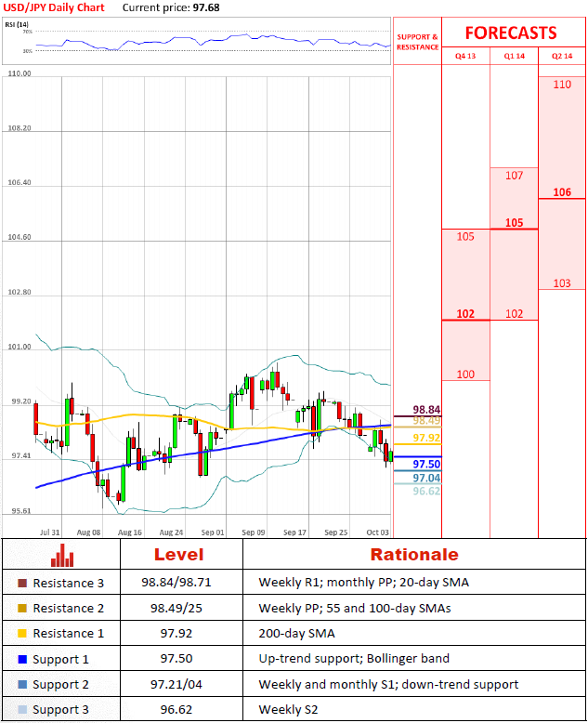Screen dimensions: 588x723
Task: Select the 'Support 2' row label
Action: tap(60, 685)
